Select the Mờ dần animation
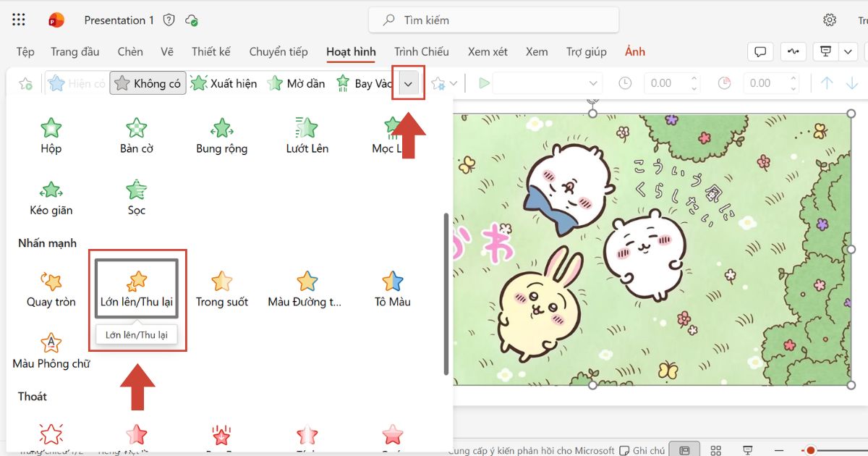This screenshot has height=456, width=868. pyautogui.click(x=297, y=84)
